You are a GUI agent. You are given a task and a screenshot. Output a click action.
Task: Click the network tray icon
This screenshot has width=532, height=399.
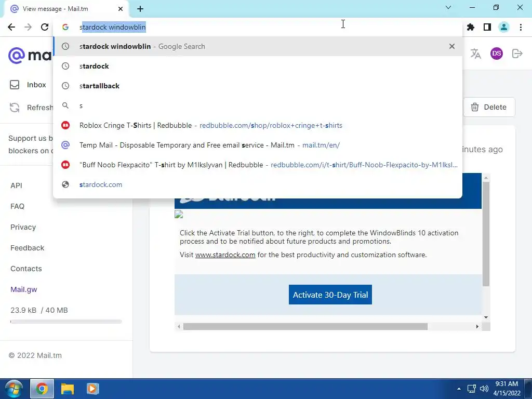click(471, 389)
